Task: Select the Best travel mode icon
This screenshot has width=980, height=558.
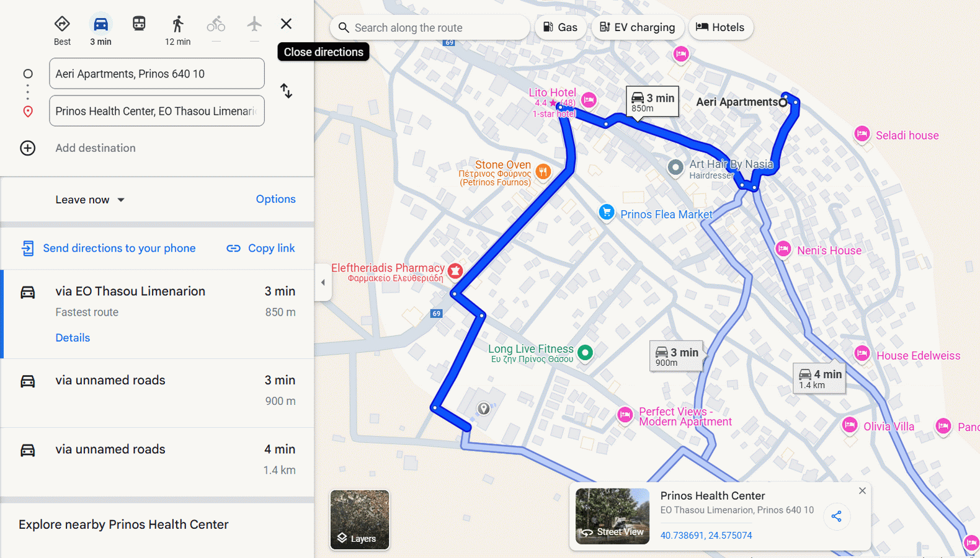Action: (62, 25)
